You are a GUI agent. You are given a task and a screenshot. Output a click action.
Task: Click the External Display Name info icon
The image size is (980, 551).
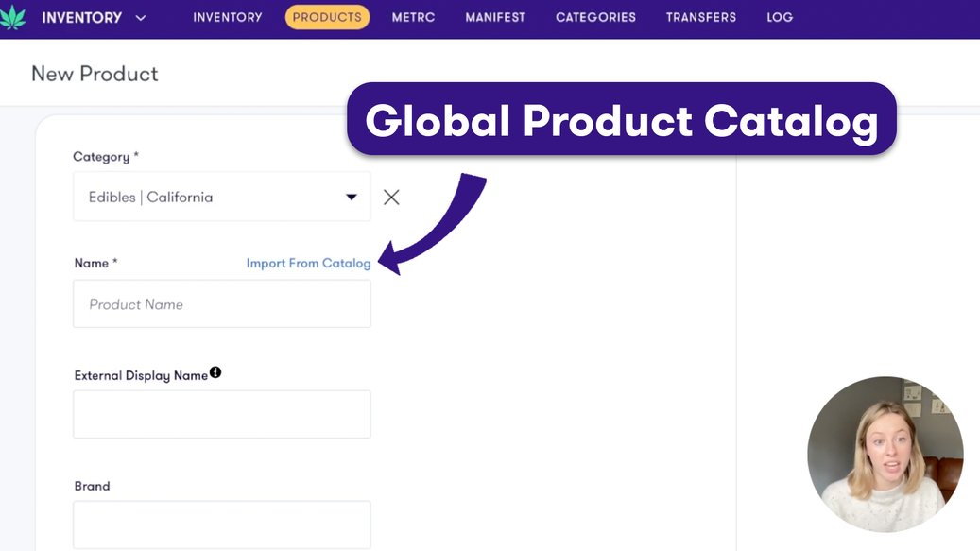[x=215, y=372]
